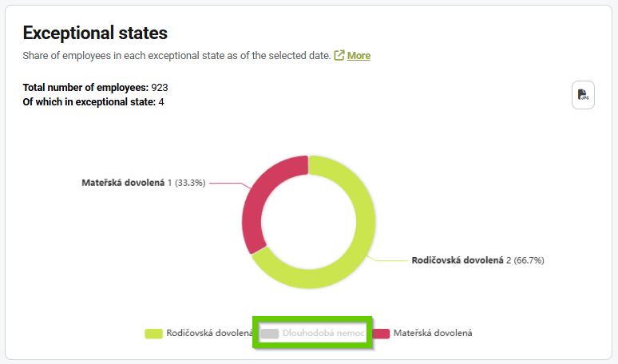
Task: Click the empty center of the donut chart
Action: tap(307, 221)
